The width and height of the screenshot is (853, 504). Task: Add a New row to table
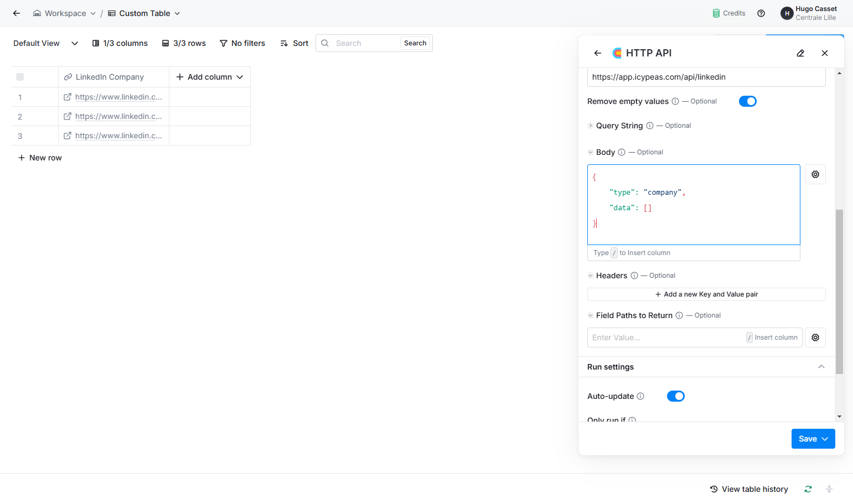[x=40, y=158]
